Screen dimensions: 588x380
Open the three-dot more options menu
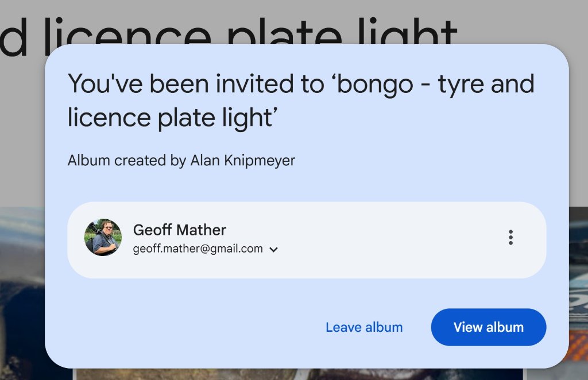pyautogui.click(x=510, y=238)
